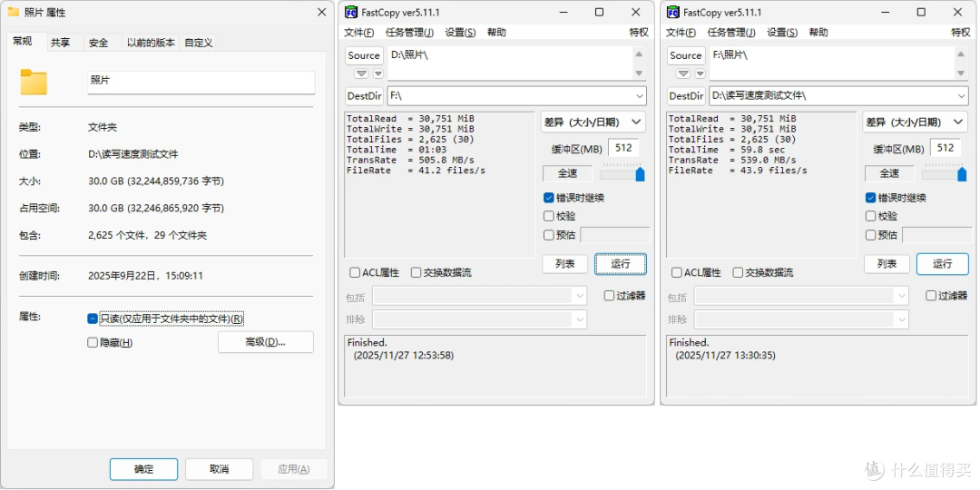Open DestDir dropdown showing D:\读写速度测试文件\
Screen dimensions: 980x490
tap(961, 96)
